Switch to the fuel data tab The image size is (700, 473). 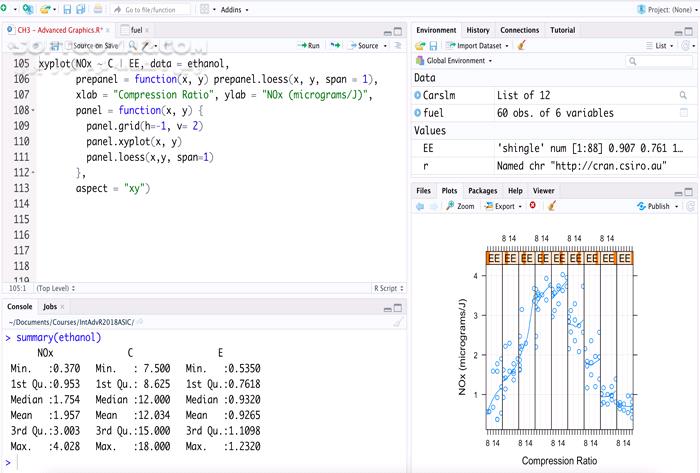pos(136,30)
